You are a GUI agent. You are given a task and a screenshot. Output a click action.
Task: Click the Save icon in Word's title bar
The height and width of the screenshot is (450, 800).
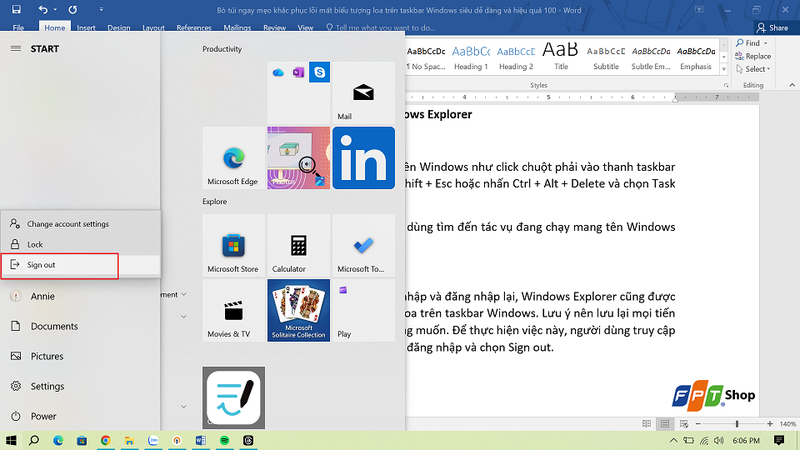(x=16, y=9)
